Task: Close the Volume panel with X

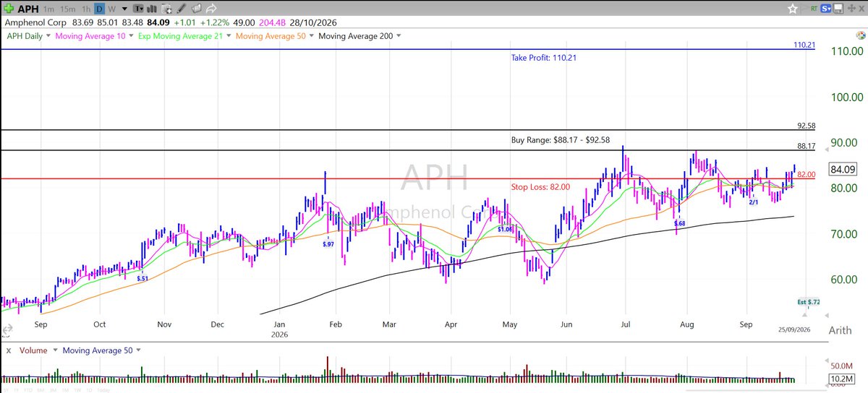Action: click(8, 350)
